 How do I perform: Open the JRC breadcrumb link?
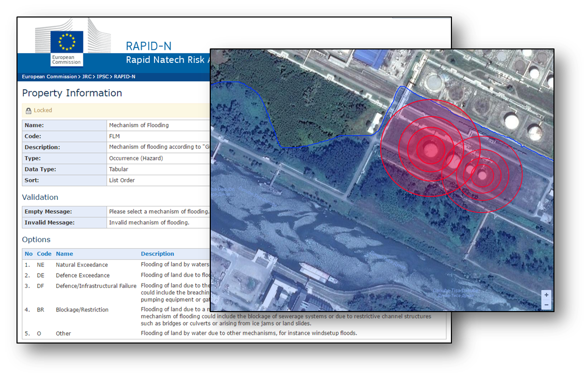tap(87, 76)
